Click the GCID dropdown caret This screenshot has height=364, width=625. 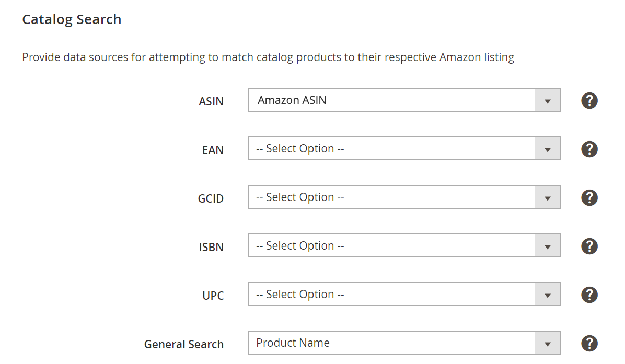tap(548, 197)
